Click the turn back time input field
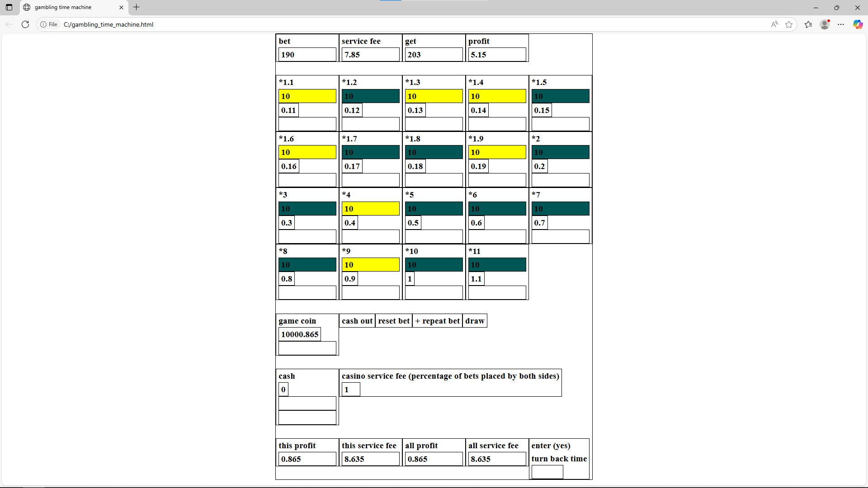 [x=547, y=472]
